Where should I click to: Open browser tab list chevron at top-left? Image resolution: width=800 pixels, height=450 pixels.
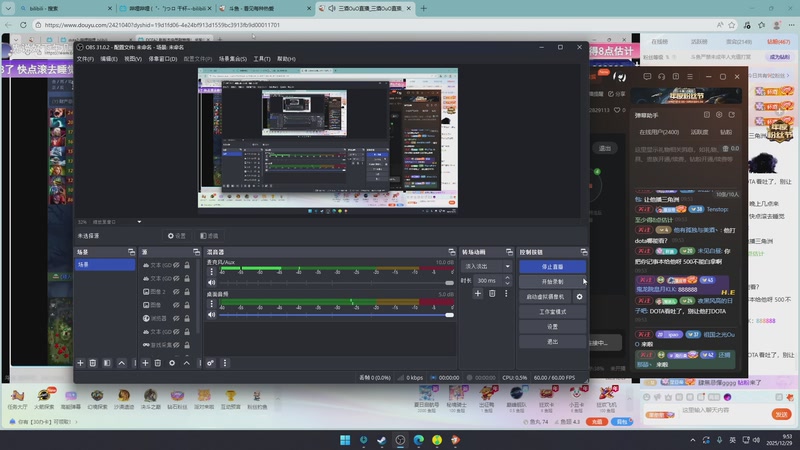click(8, 8)
